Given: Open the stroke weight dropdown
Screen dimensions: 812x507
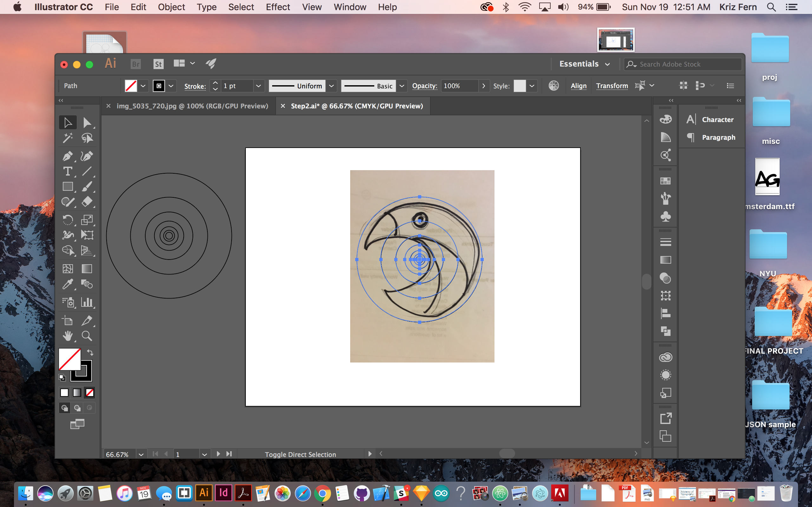Looking at the screenshot, I should [259, 86].
